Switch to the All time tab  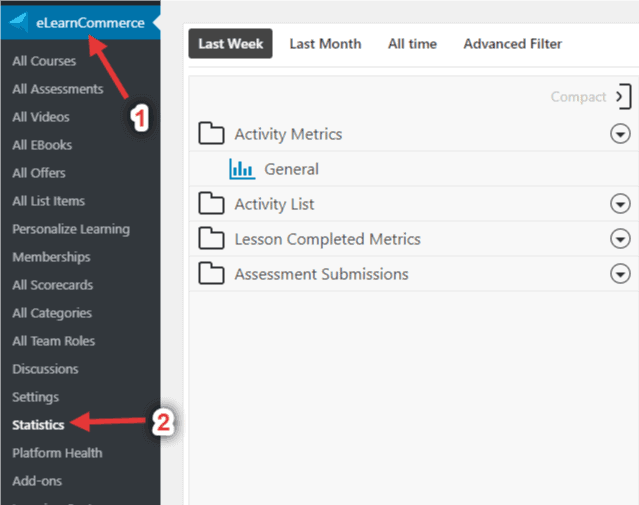pos(412,44)
